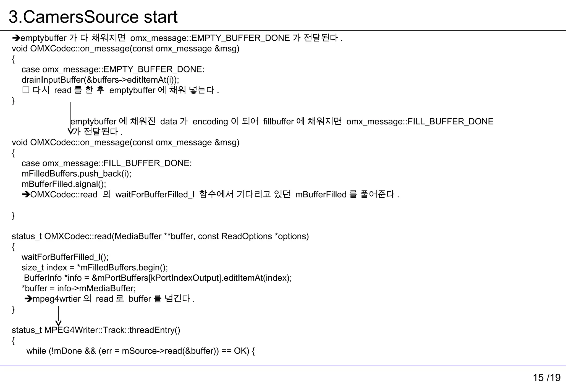This screenshot has height=392, width=566.
Task: Click "size_t index = *mFilledBuffers.begin();" line
Action: coord(95,268)
